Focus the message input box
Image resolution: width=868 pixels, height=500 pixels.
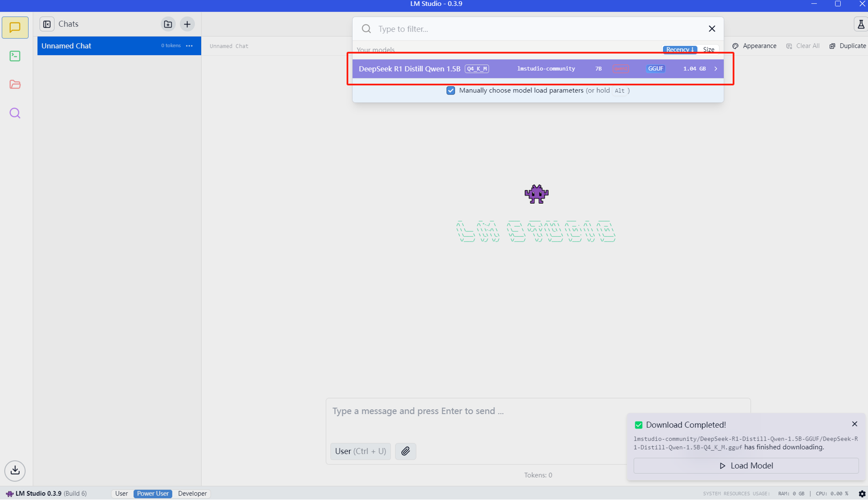pos(538,411)
